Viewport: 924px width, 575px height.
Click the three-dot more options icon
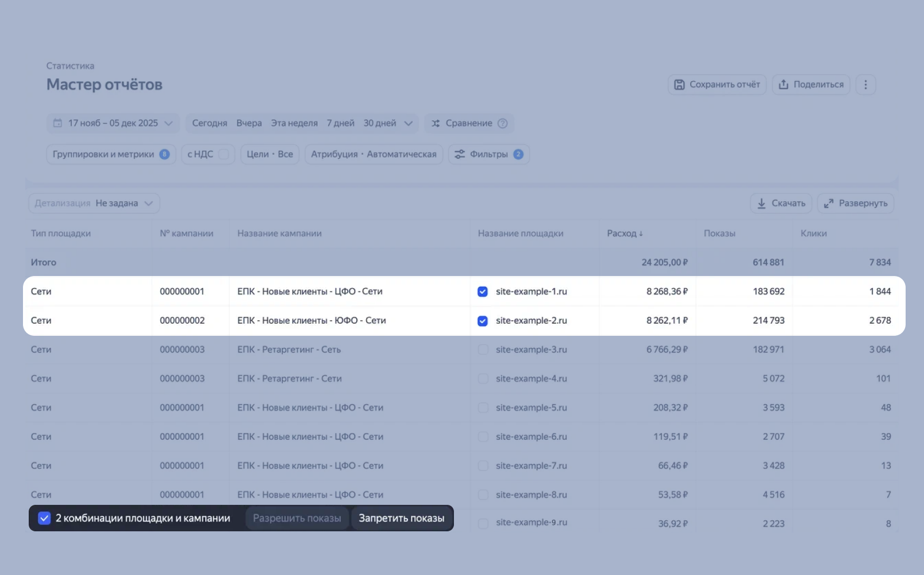coord(865,85)
